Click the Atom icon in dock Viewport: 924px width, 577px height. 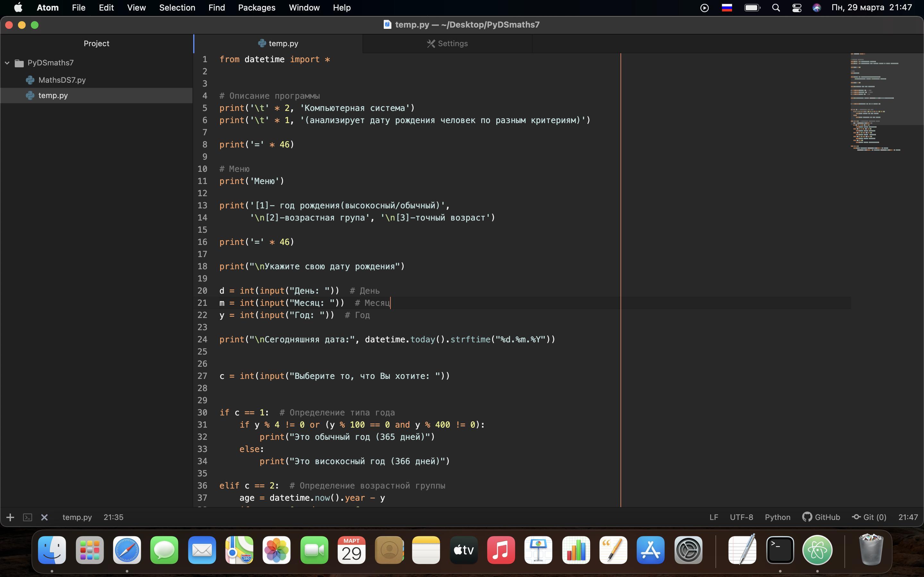[x=817, y=550]
